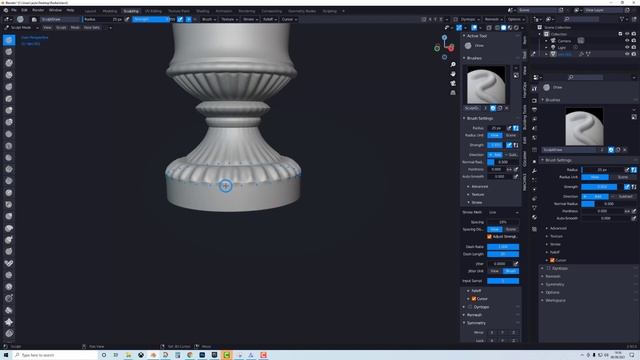This screenshot has height=360, width=640.
Task: Open the File menu
Action: point(13,10)
